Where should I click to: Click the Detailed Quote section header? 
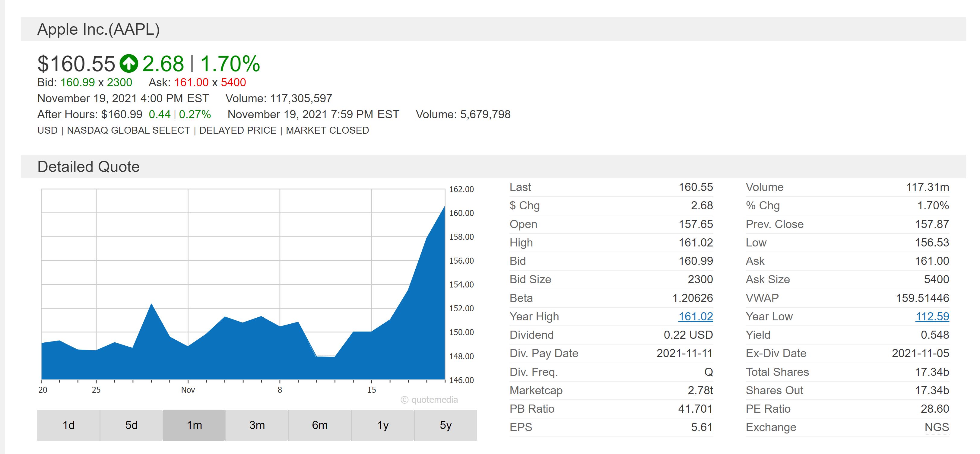coord(88,167)
